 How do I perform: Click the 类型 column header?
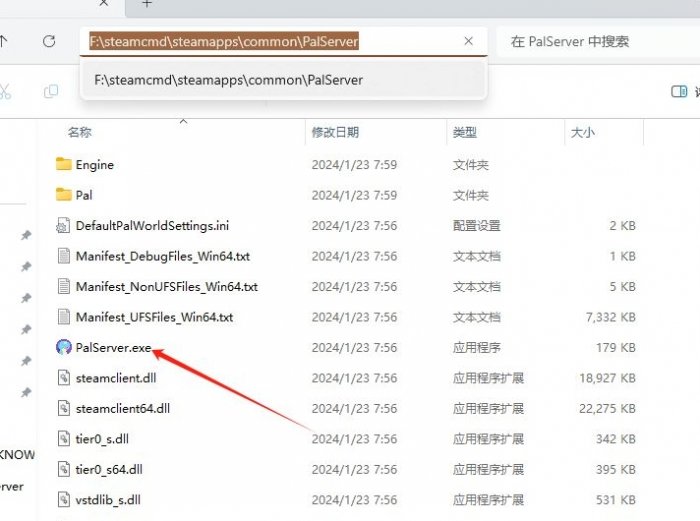(464, 132)
